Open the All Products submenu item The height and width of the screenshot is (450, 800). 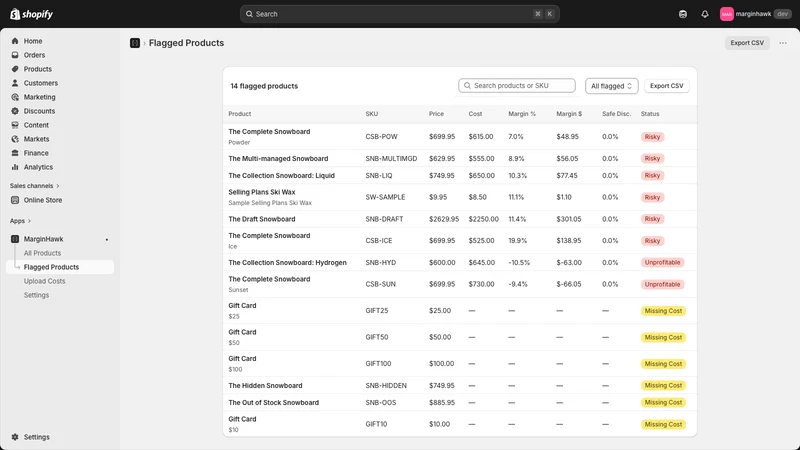point(42,253)
